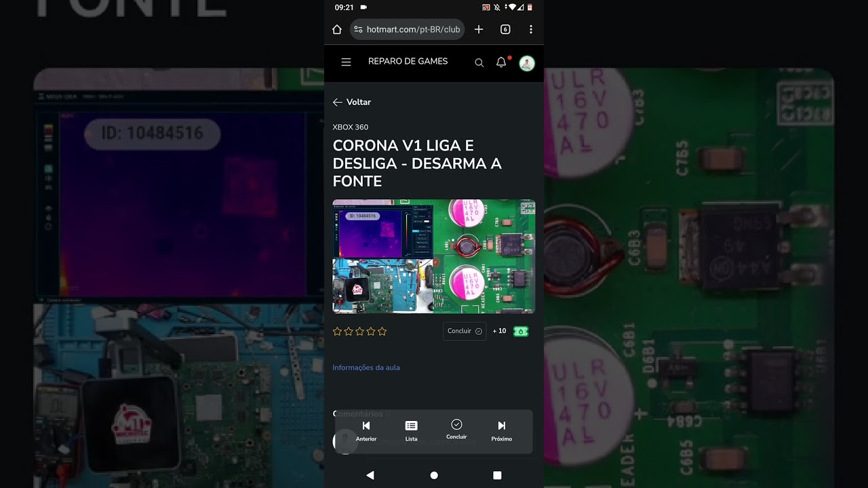The width and height of the screenshot is (868, 488).
Task: Open the browser three-dot overflow menu
Action: click(x=531, y=29)
